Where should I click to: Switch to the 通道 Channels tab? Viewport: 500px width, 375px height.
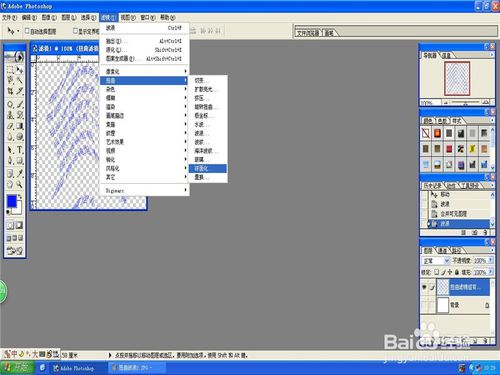pyautogui.click(x=442, y=250)
